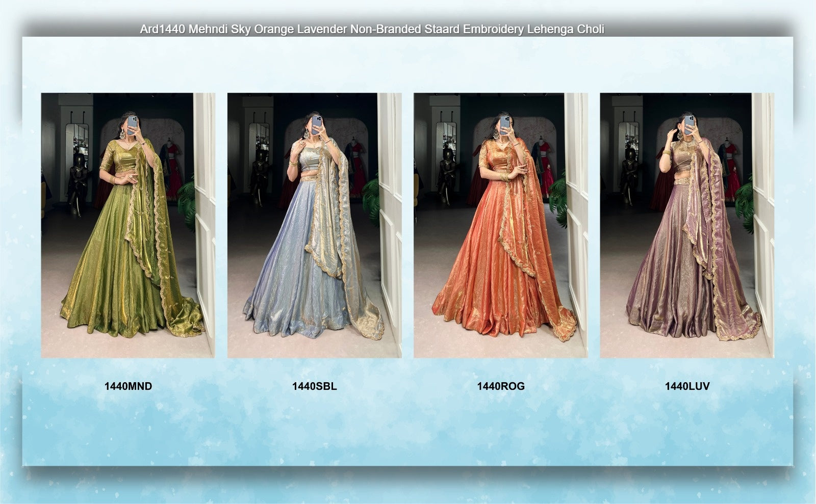Image resolution: width=816 pixels, height=504 pixels.
Task: Open the lavender lehenga photo
Action: (686, 225)
